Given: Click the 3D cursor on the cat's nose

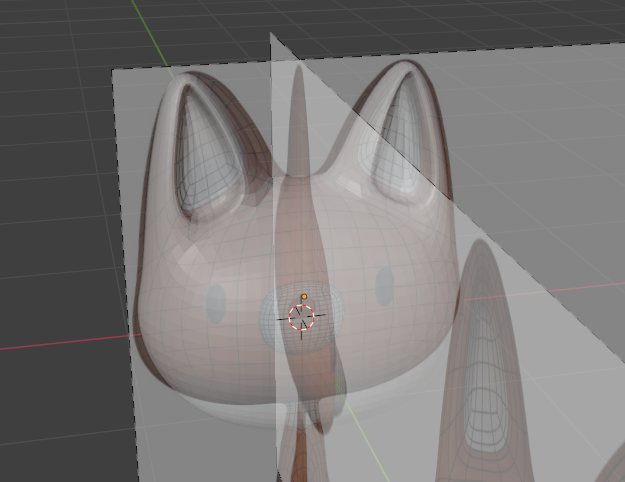Looking at the screenshot, I should [301, 318].
